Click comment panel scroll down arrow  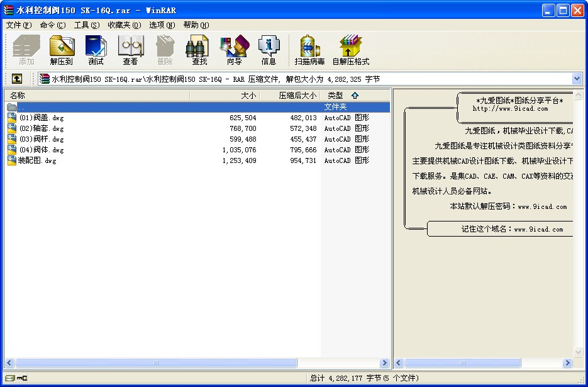578,352
